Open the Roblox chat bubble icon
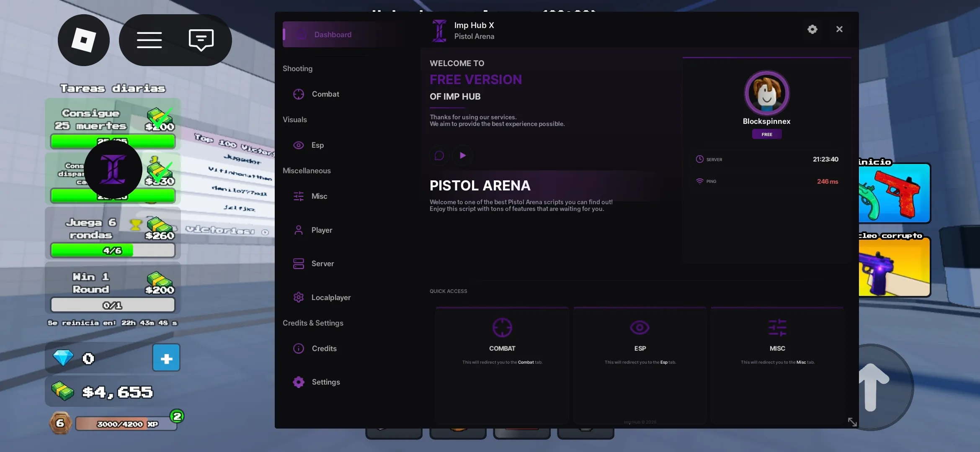This screenshot has height=452, width=980. coord(201,40)
